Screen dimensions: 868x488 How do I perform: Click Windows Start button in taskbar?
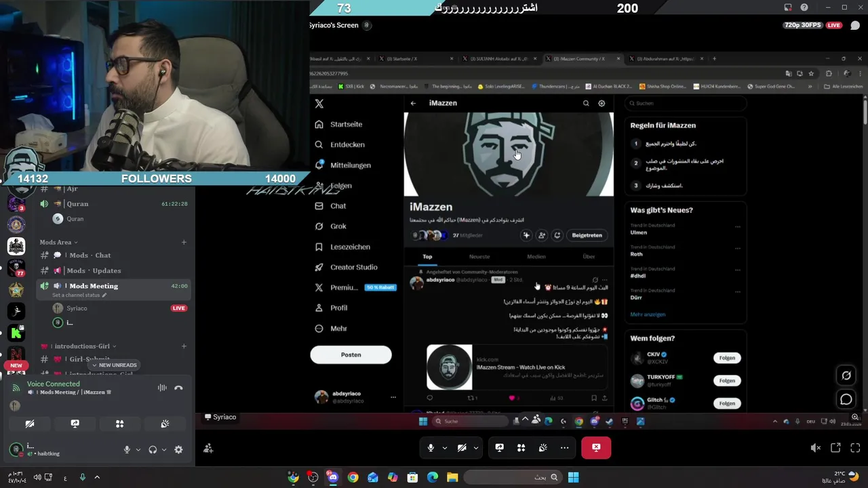click(x=573, y=478)
